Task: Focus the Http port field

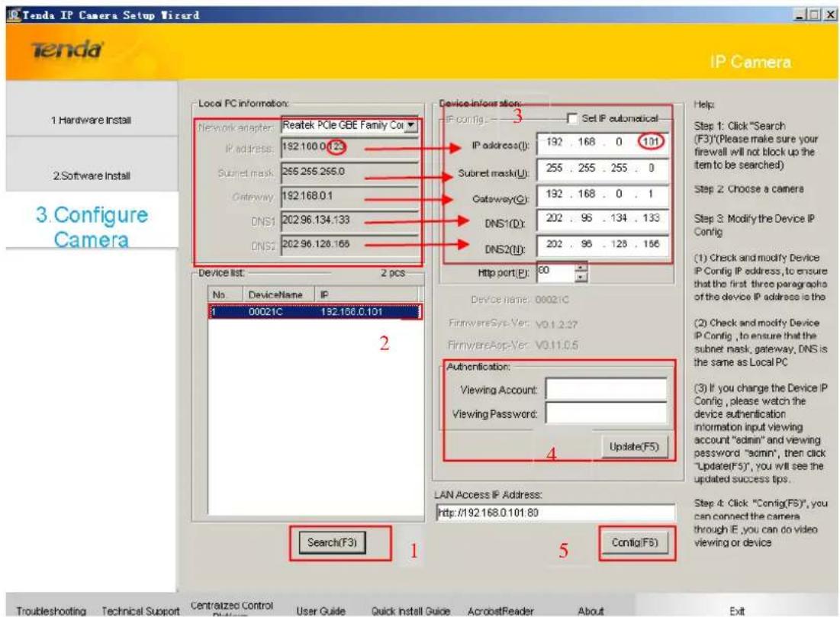Action: tap(555, 272)
